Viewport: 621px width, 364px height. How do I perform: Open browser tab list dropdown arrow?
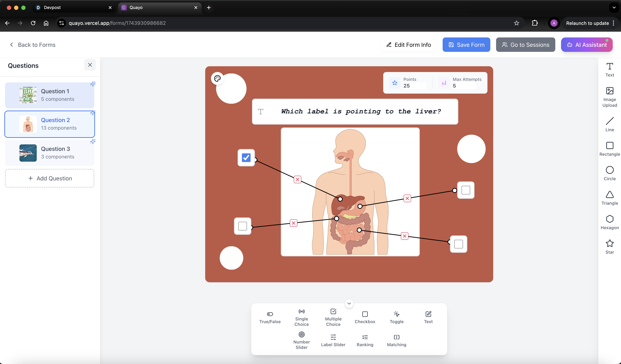tap(614, 7)
